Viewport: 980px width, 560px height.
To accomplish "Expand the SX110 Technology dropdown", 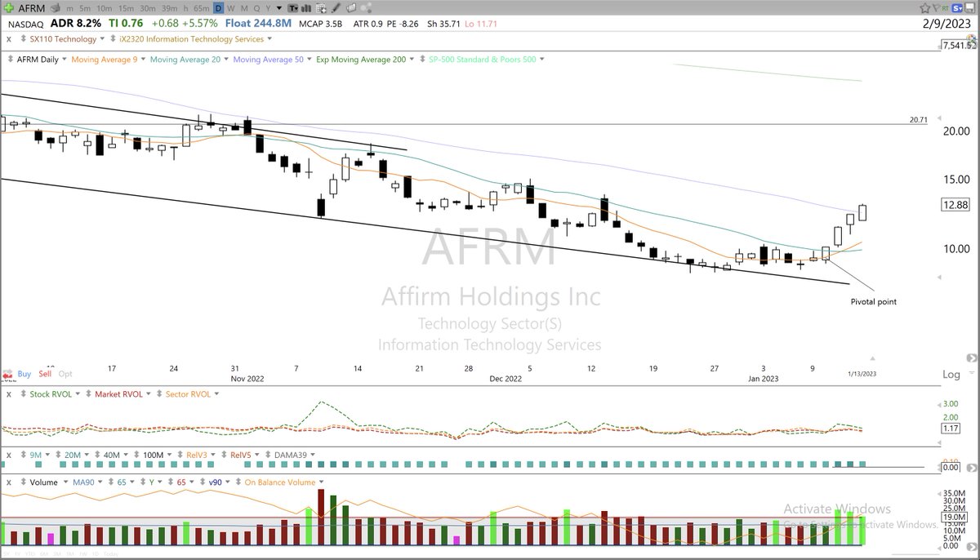I will click(x=100, y=39).
